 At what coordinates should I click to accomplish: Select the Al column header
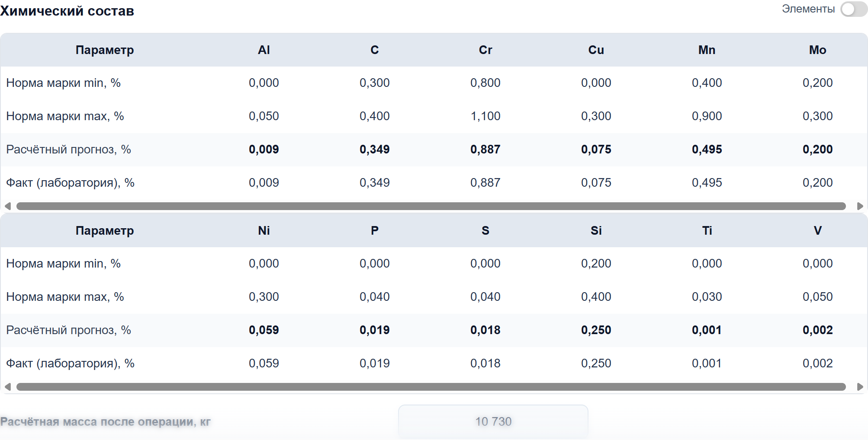pos(264,50)
